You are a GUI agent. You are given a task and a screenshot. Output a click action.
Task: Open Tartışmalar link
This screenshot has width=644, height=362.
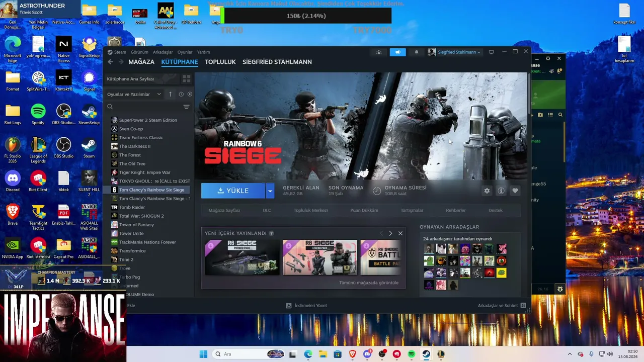[x=412, y=210]
